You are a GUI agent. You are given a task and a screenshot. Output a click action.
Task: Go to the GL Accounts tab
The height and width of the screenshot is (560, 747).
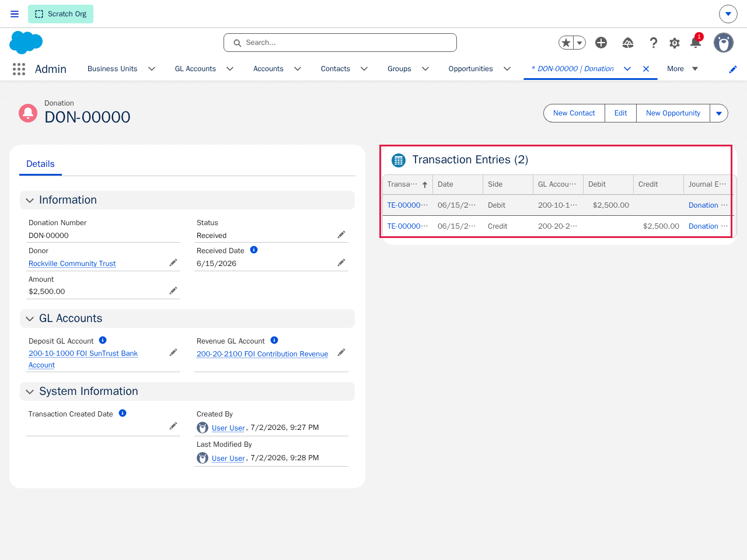(x=196, y=69)
